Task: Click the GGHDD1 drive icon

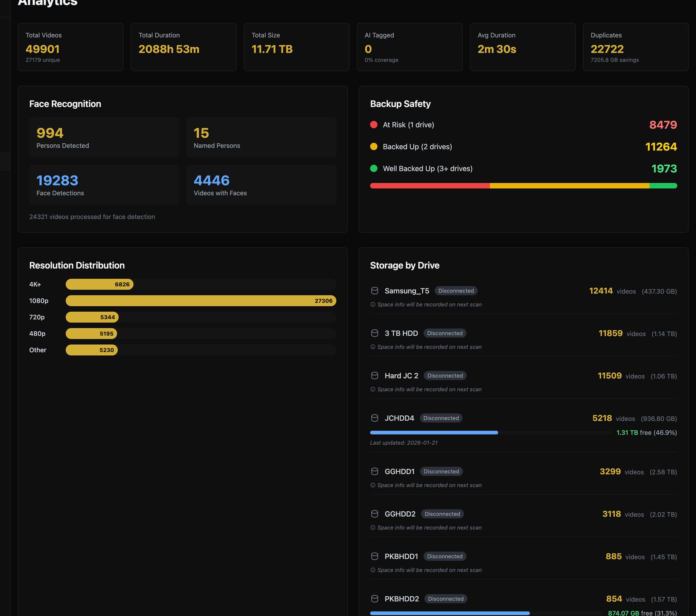Action: tap(374, 471)
